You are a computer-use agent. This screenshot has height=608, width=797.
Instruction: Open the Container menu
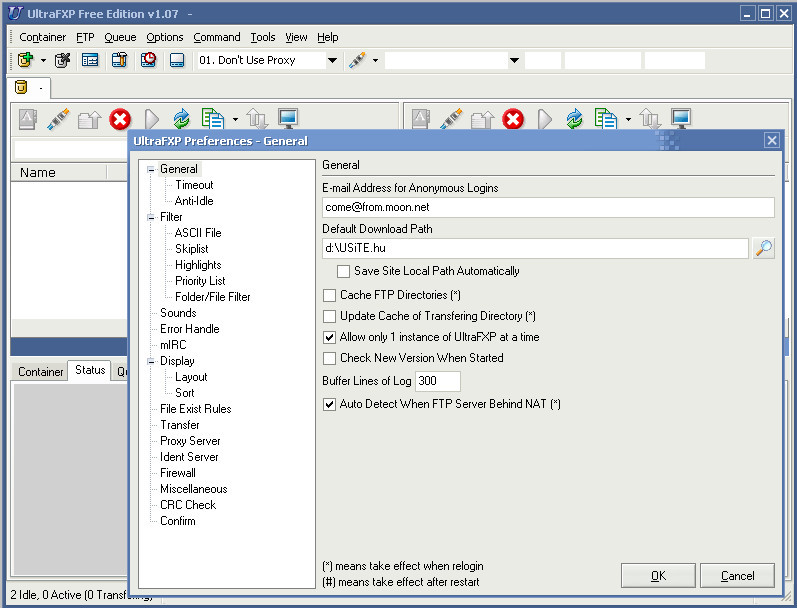click(x=43, y=37)
